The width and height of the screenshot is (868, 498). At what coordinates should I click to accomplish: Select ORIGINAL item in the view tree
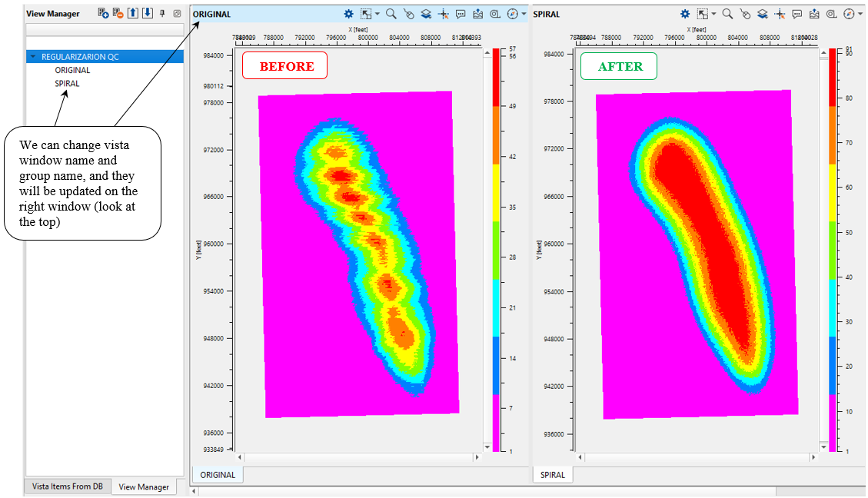72,70
